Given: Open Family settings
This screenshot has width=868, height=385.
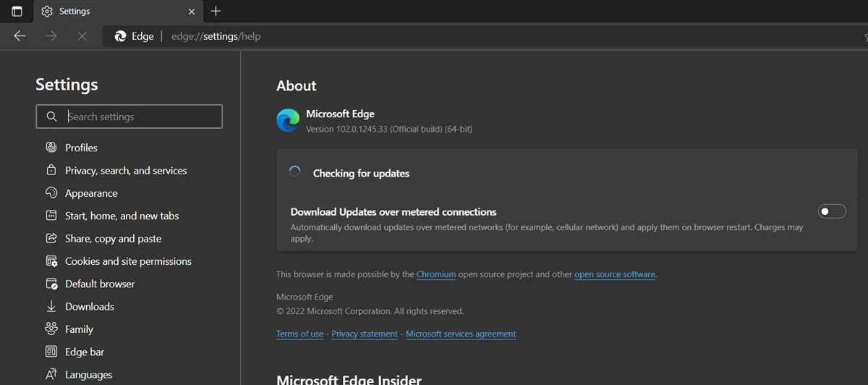Looking at the screenshot, I should 79,329.
